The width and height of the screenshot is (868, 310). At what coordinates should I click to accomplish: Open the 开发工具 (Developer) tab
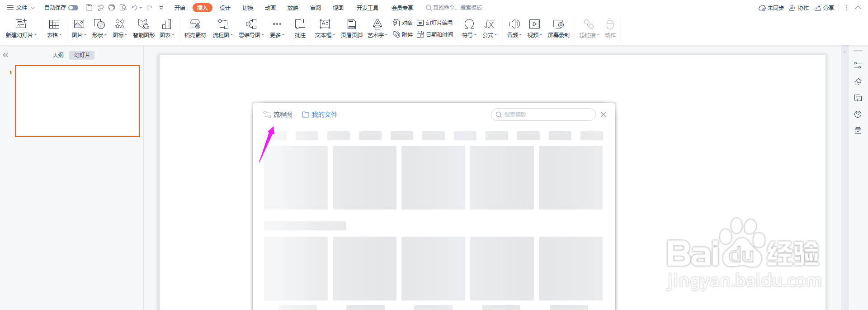tap(368, 8)
